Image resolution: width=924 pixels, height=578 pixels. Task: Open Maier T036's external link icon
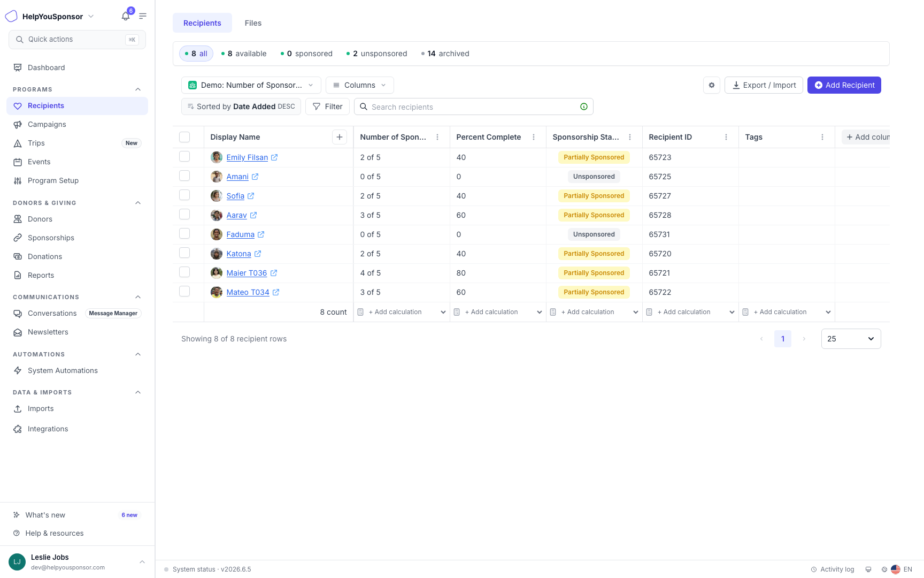coord(274,273)
